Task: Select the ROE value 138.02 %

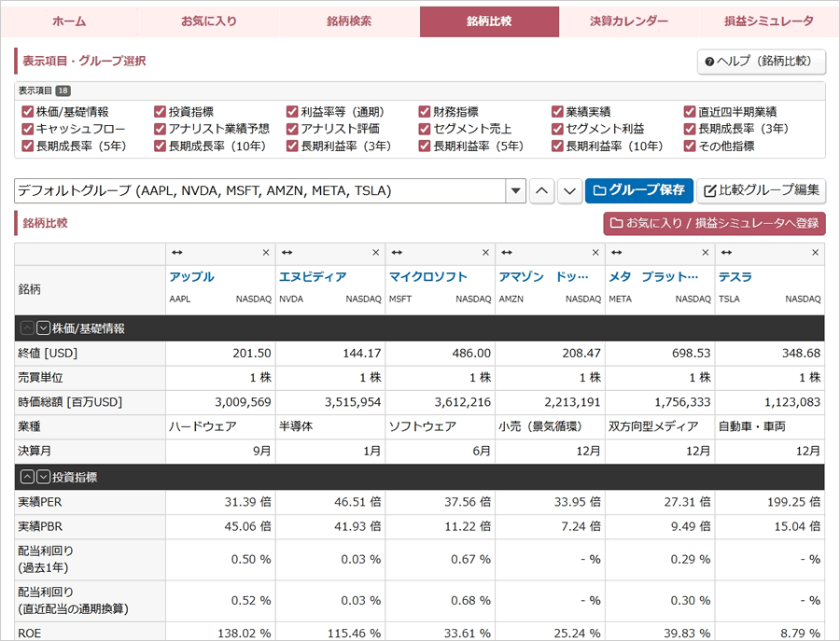Action: (245, 634)
